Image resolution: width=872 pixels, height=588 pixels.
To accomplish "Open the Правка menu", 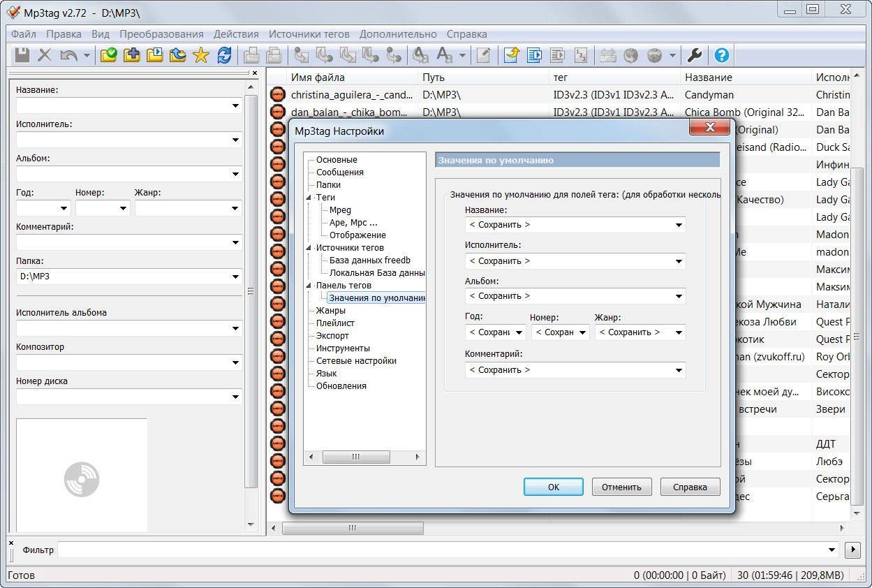I will pyautogui.click(x=64, y=34).
